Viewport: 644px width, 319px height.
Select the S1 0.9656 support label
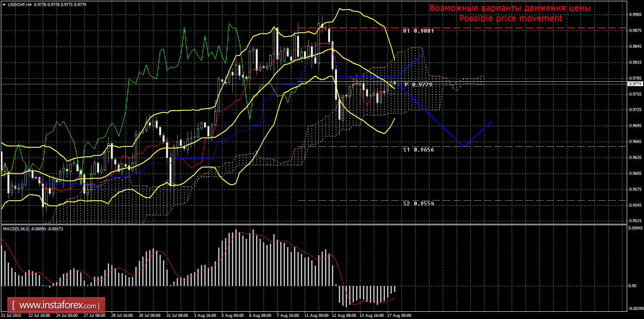[x=418, y=150]
